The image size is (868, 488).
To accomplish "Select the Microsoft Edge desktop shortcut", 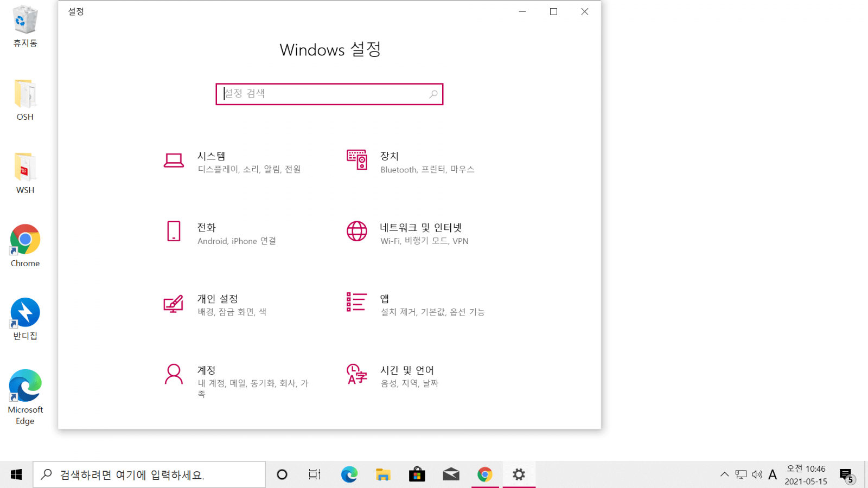I will tap(25, 397).
